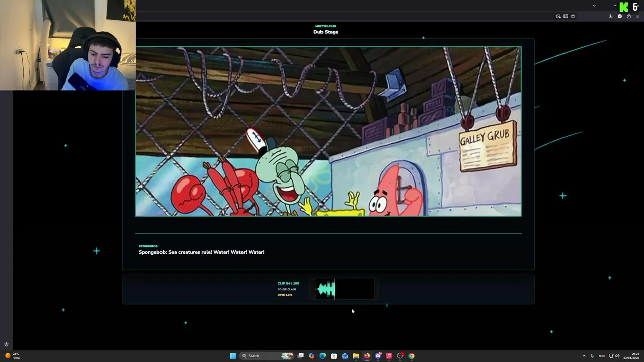The height and width of the screenshot is (362, 644).
Task: Open File Explorer from the taskbar
Action: point(356,356)
